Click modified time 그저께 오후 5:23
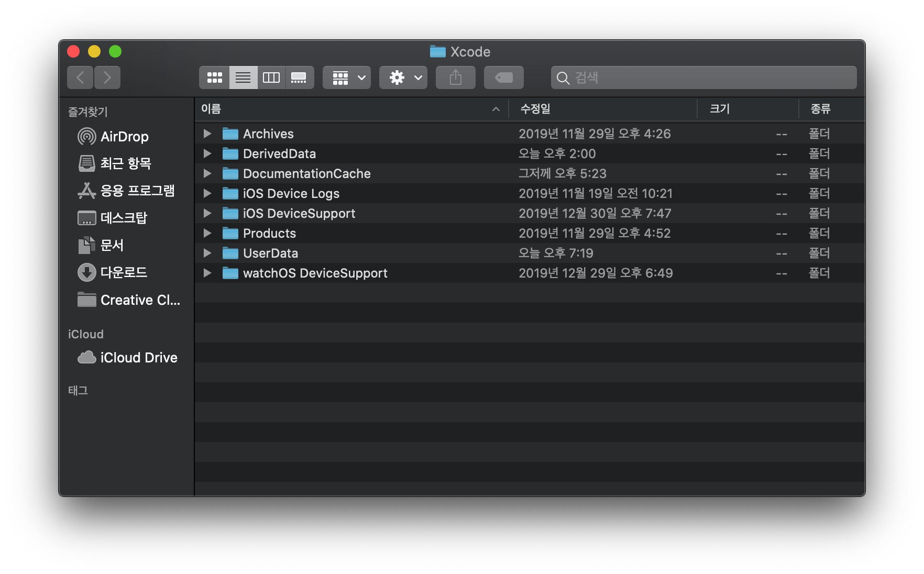The height and width of the screenshot is (574, 924). 563,173
